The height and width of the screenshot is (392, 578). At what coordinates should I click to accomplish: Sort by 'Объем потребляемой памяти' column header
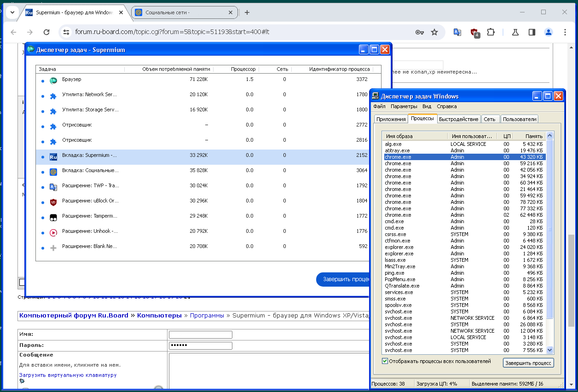coord(176,69)
